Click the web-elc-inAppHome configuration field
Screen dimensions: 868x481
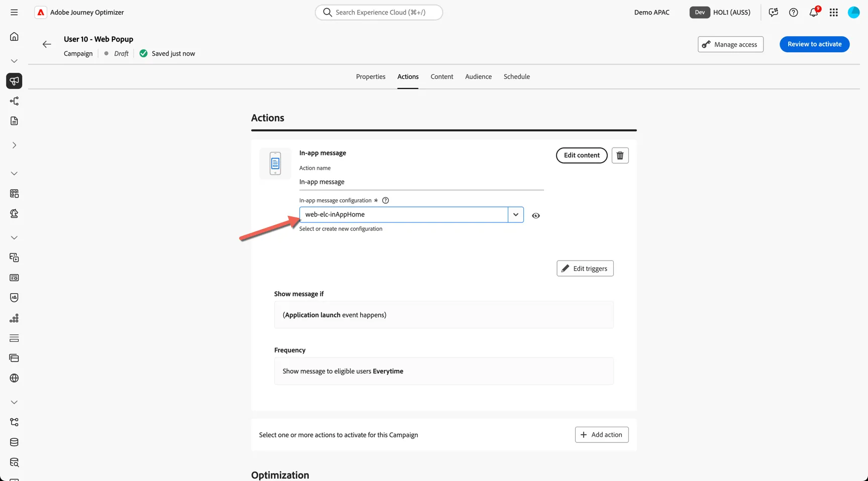(404, 214)
